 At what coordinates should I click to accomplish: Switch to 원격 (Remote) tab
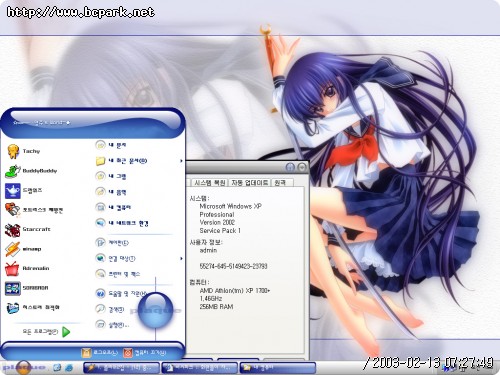click(x=282, y=183)
